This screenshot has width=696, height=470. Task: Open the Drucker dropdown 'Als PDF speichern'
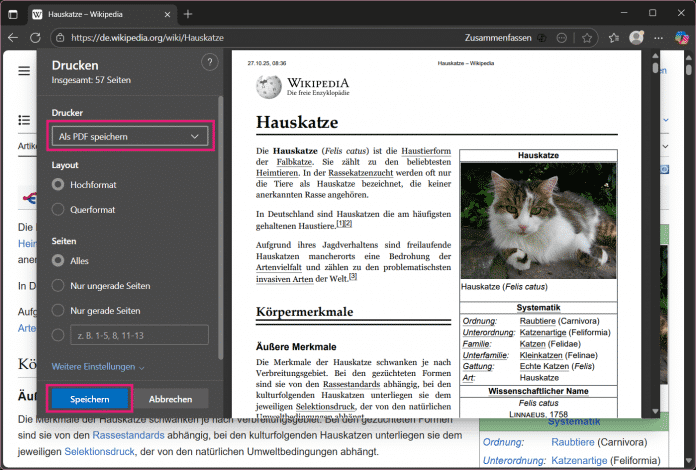(x=130, y=136)
